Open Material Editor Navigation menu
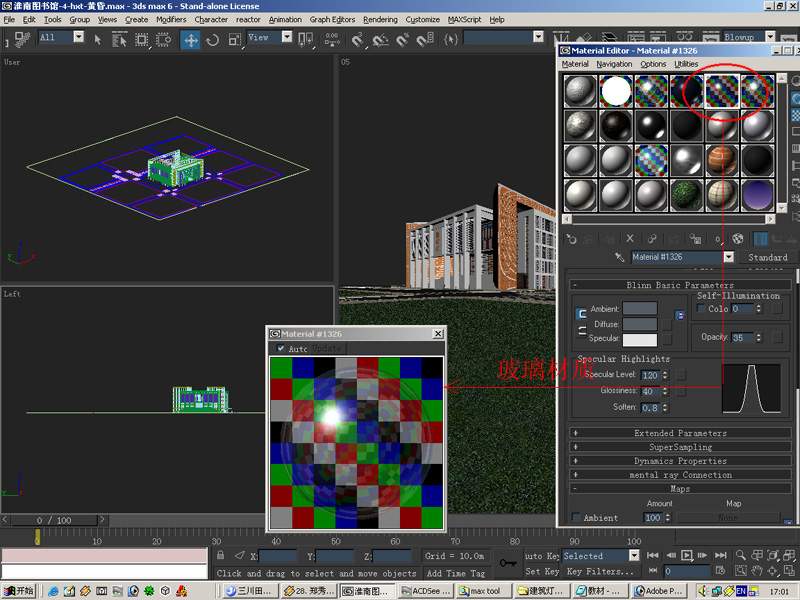The height and width of the screenshot is (600, 800). 614,64
